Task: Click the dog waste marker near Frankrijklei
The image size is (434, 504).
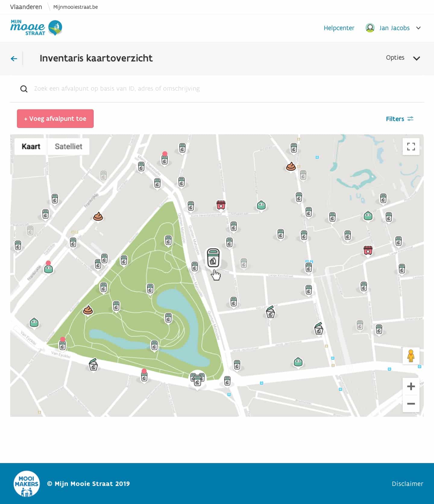Action: tap(98, 216)
